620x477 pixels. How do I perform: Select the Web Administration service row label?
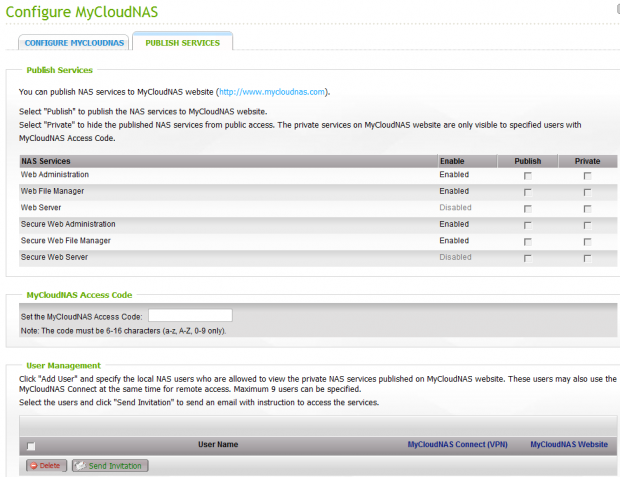(x=55, y=174)
